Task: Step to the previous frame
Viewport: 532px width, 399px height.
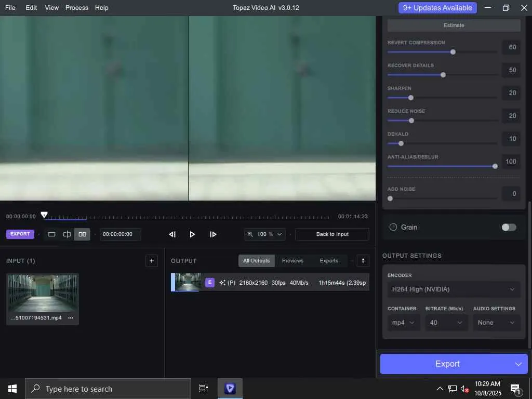Action: [x=172, y=234]
